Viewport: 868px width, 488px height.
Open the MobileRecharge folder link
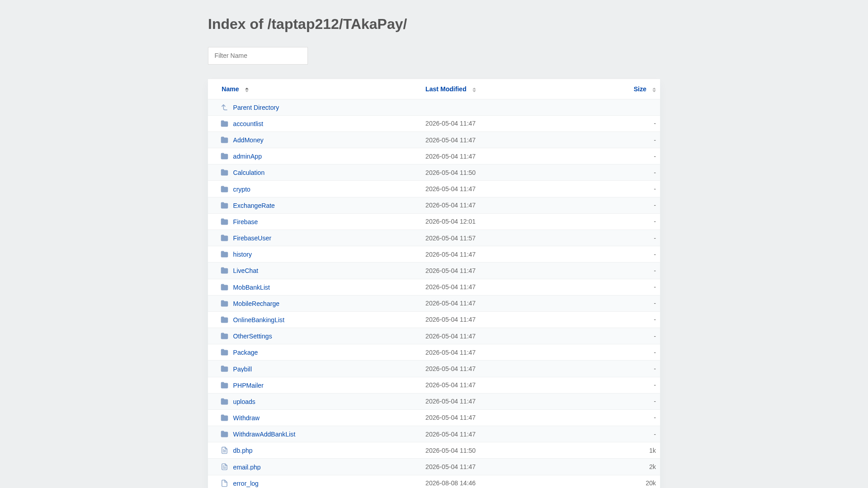point(256,304)
